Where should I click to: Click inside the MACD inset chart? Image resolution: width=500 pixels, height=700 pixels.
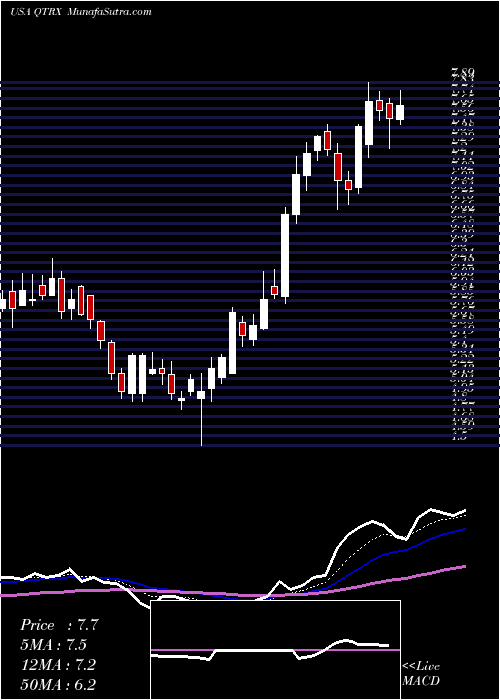coord(275,650)
